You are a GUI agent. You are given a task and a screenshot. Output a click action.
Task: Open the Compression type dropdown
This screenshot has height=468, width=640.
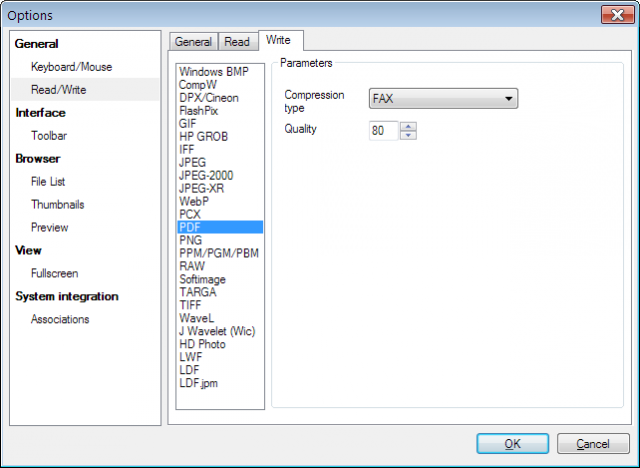pos(443,98)
